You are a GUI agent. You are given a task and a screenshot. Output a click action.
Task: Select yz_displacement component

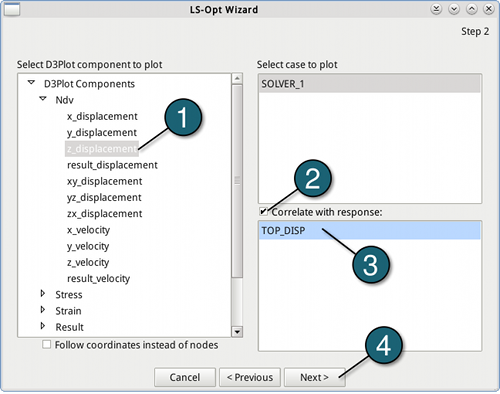pos(104,198)
